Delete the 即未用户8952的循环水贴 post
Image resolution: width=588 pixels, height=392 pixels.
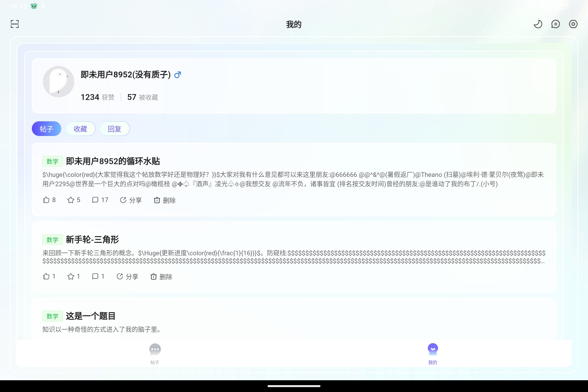(x=165, y=200)
